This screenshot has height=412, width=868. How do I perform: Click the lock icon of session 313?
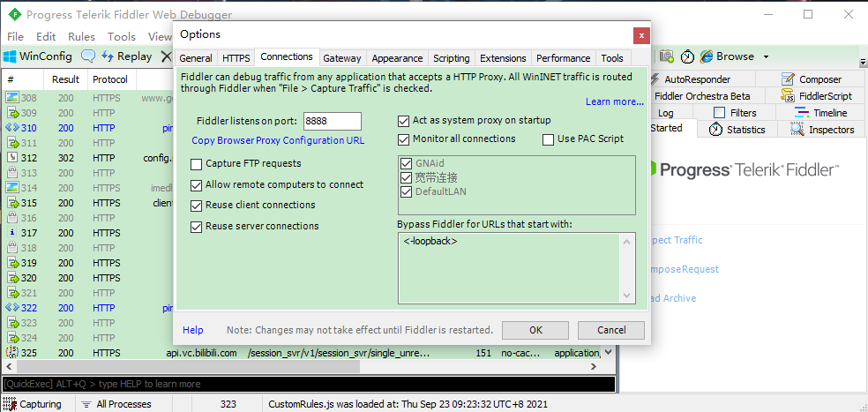click(12, 173)
